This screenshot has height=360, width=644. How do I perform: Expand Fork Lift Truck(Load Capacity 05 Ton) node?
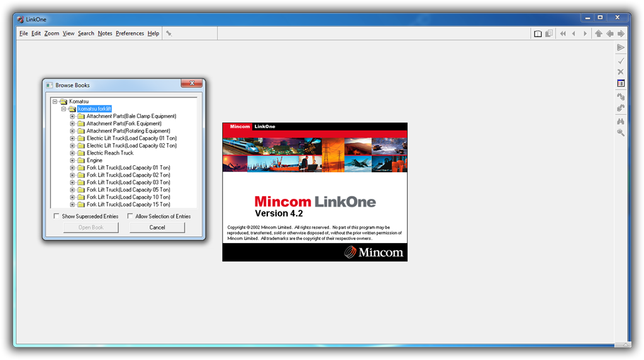pos(72,190)
